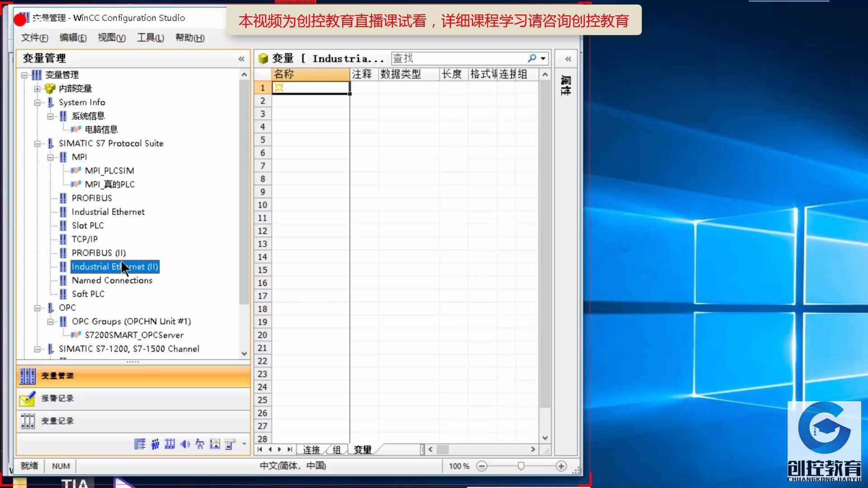Image resolution: width=868 pixels, height=488 pixels.
Task: Open the Text Library grid icon
Action: click(x=140, y=444)
